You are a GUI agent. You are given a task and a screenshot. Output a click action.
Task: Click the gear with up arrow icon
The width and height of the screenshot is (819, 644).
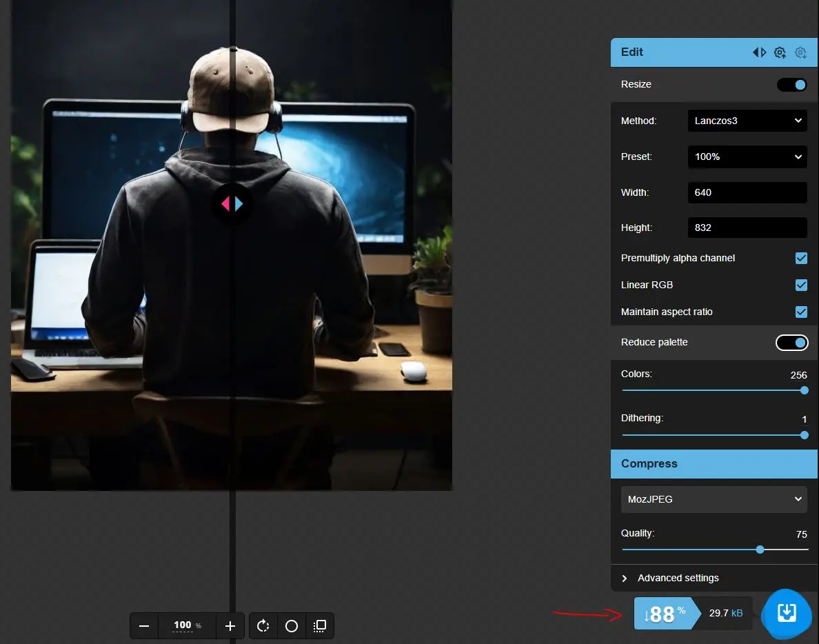(x=780, y=52)
